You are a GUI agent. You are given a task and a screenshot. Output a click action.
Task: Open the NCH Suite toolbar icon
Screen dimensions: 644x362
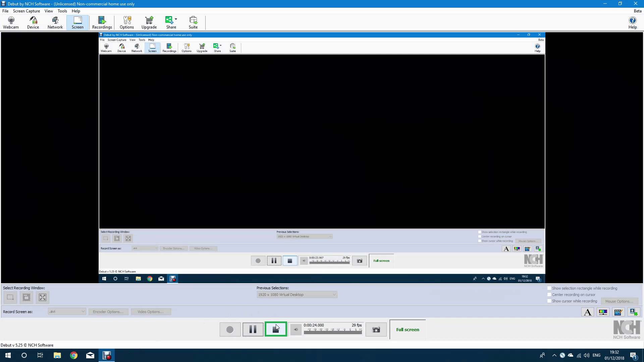click(x=193, y=23)
